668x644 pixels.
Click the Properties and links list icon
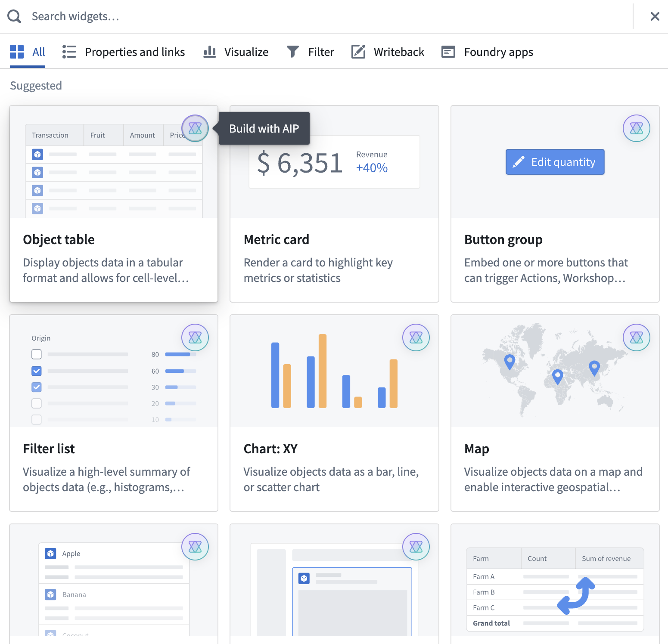[69, 52]
